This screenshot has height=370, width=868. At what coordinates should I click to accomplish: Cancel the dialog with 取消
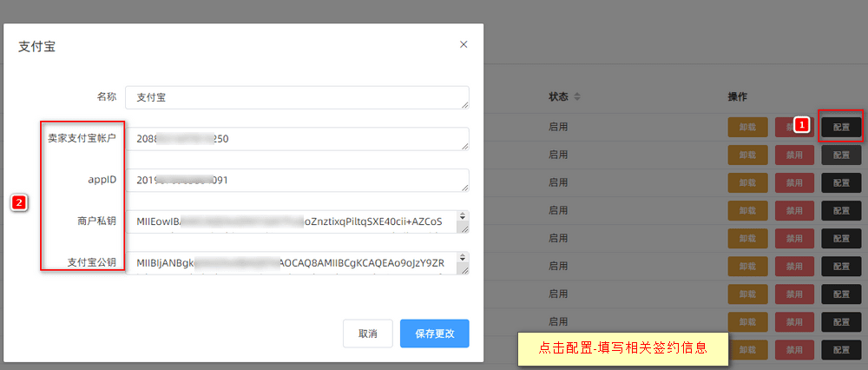(x=368, y=334)
